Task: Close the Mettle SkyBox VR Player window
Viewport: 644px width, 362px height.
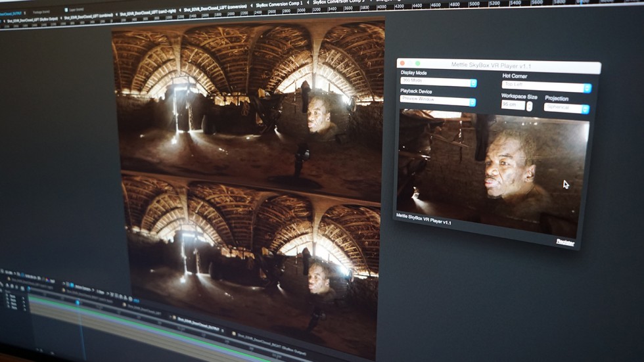Action: click(x=402, y=64)
